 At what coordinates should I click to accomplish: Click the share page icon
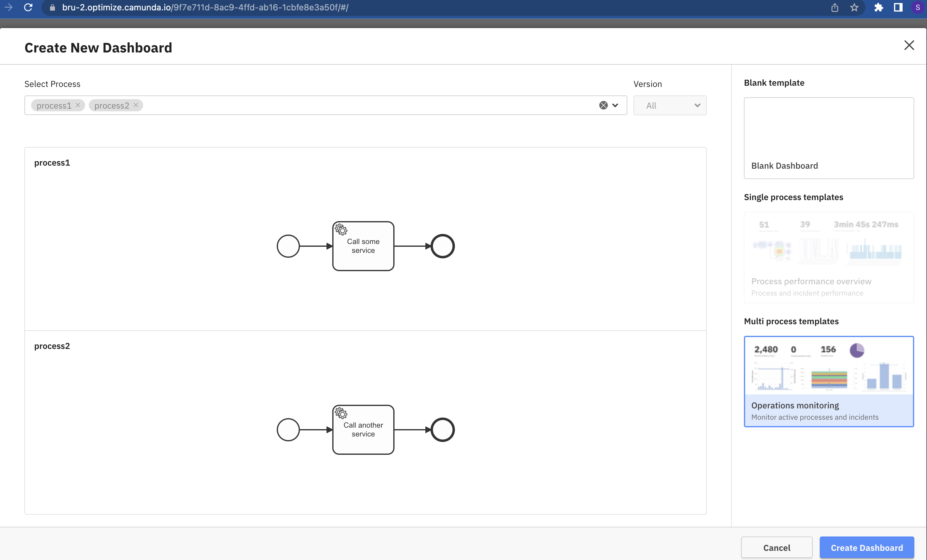(835, 8)
